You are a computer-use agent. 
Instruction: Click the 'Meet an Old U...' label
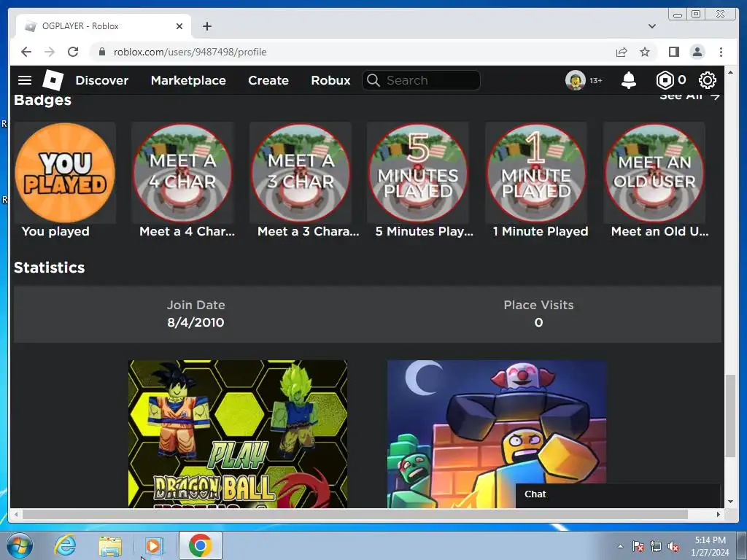[659, 231]
